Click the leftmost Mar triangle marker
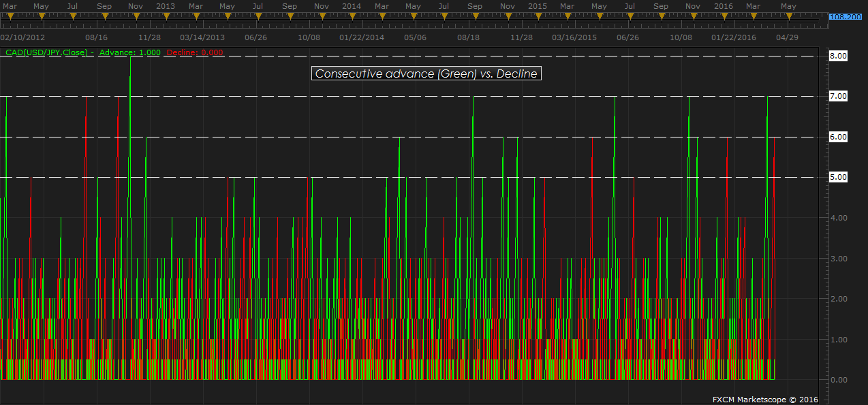Image resolution: width=868 pixels, height=405 pixels. [10, 16]
